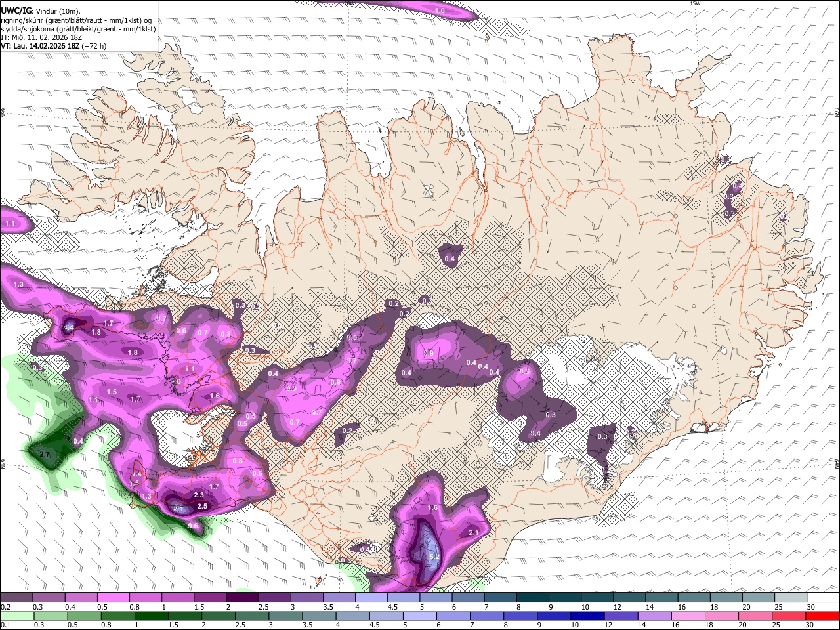Click the 'slydda/snjókoma' legend description line
840x630 pixels.
click(x=79, y=29)
